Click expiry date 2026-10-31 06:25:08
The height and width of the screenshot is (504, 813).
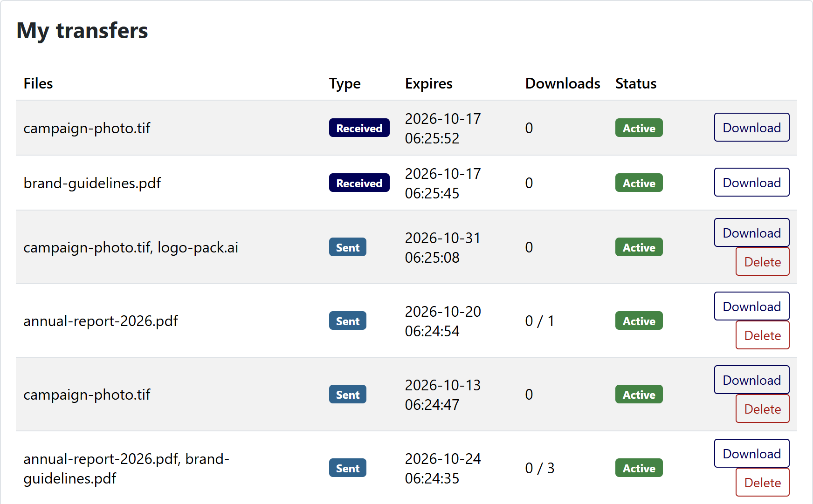[x=443, y=247]
